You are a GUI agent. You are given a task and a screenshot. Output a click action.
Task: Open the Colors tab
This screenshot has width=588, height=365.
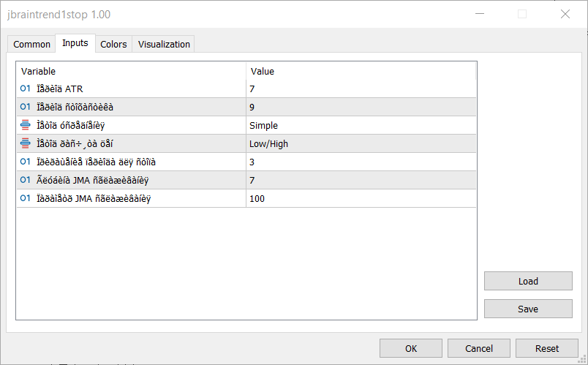(x=113, y=45)
